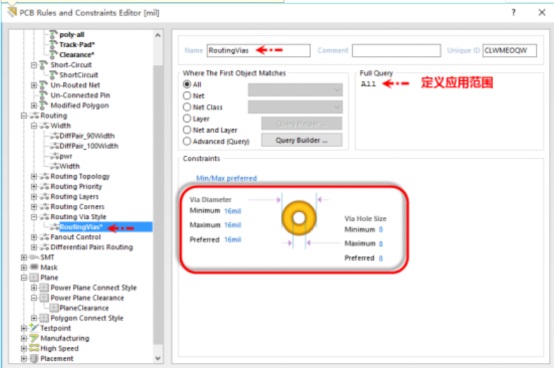Screen dimensions: 554x368
Task: Click the Min/Max preferred link
Action: pos(226,178)
